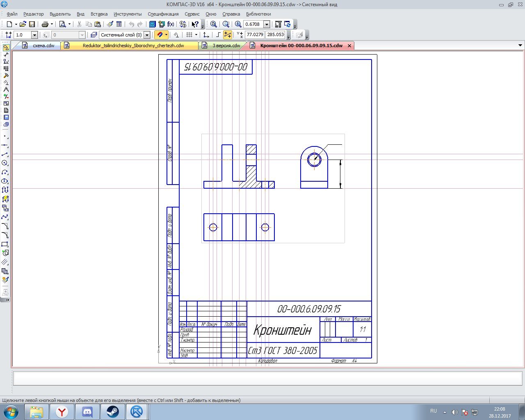Open the Print preview tool
This screenshot has width=525, height=420.
tap(62, 24)
